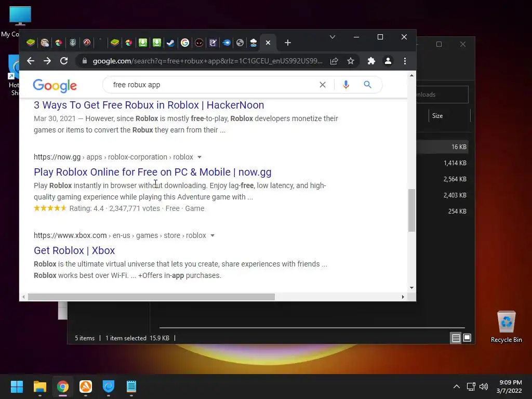Screen dimensions: 532x399
Task: Switch to the Steam tab
Action: click(x=170, y=43)
